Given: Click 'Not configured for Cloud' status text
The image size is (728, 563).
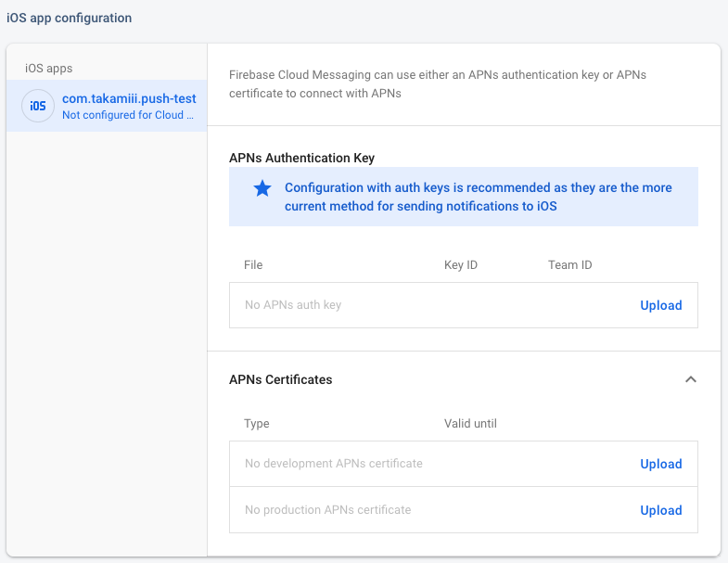Looking at the screenshot, I should [x=128, y=115].
